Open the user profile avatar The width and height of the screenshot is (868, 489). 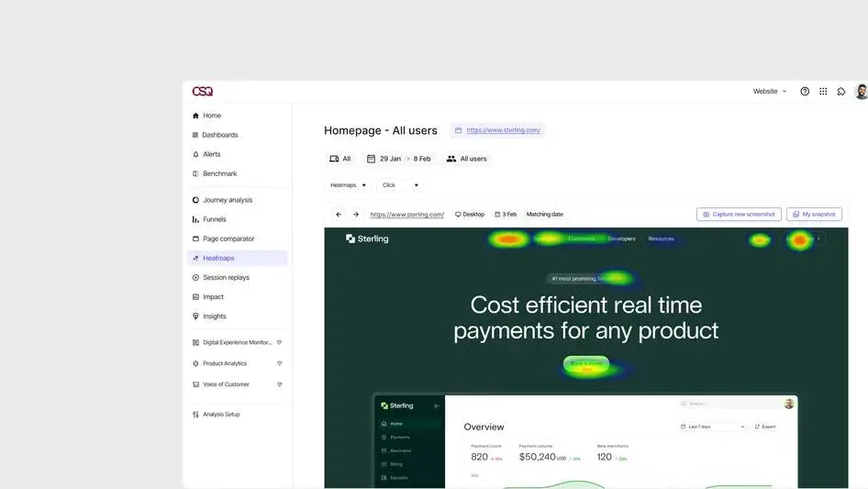861,92
